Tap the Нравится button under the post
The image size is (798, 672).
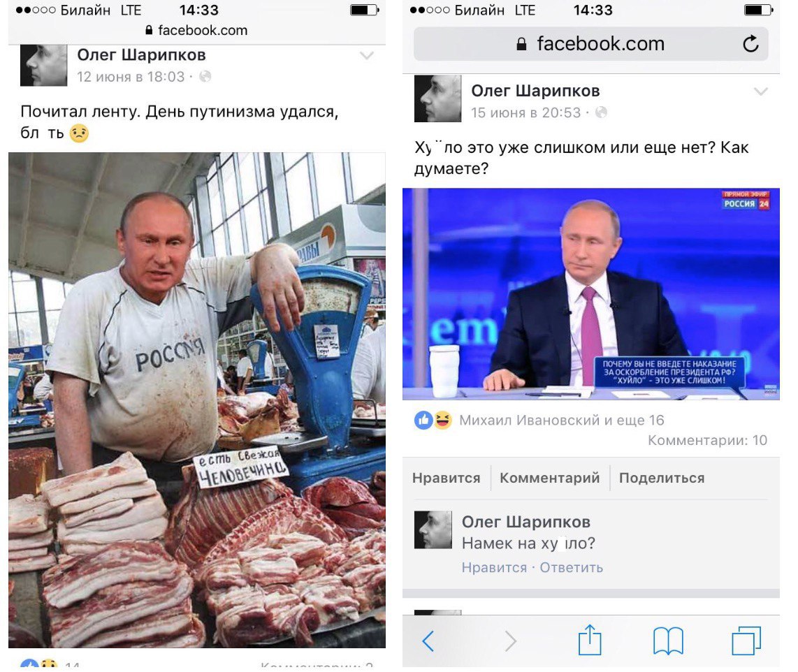(x=447, y=479)
